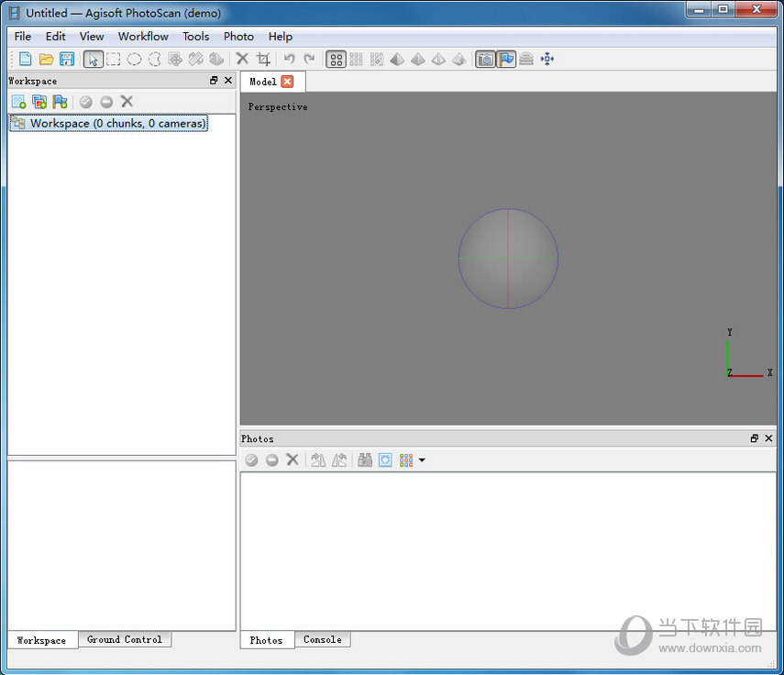Screen dimensions: 784x675
Task: Add a marker from the Workspace toolbar
Action: pos(60,101)
